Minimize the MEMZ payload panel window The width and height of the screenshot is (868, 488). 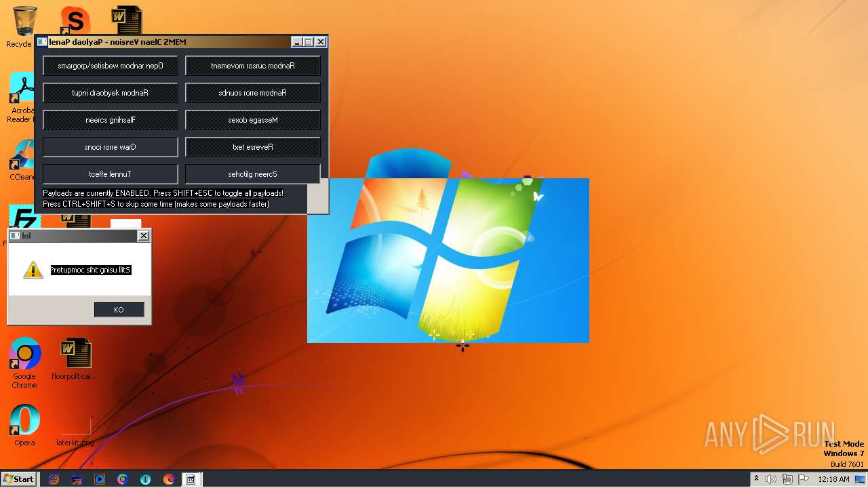coord(297,42)
